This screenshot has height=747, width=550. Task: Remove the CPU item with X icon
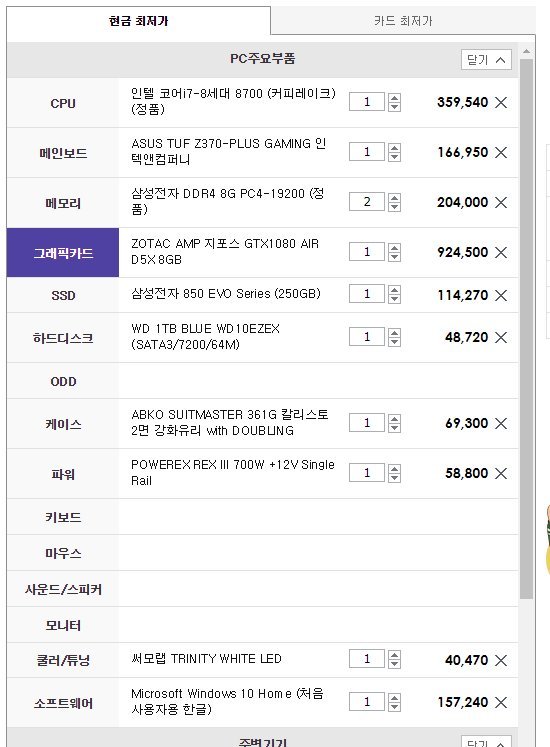pos(500,102)
